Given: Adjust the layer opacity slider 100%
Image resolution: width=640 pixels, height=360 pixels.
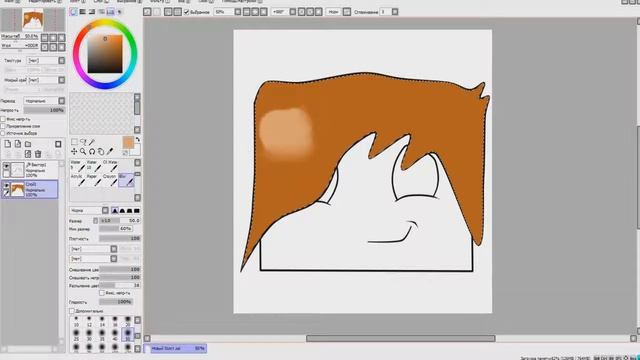Looking at the screenshot, I should click(44, 110).
